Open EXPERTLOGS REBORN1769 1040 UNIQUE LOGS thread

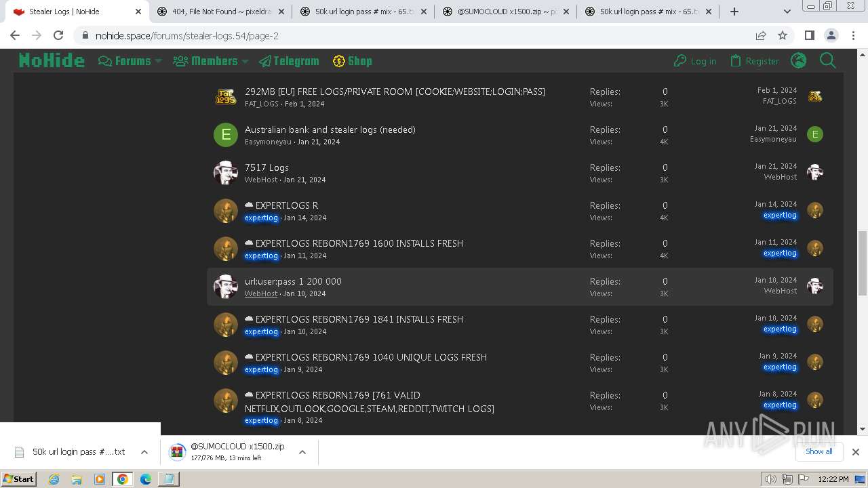pos(371,357)
